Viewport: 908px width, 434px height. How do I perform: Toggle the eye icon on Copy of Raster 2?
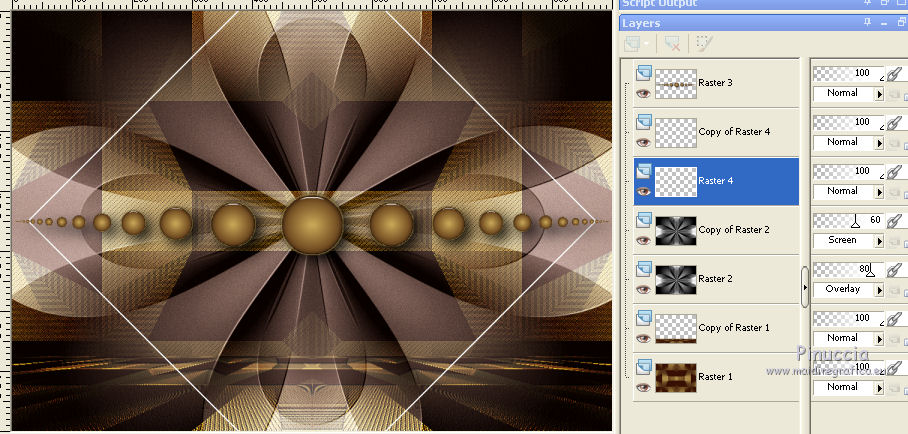pos(643,240)
